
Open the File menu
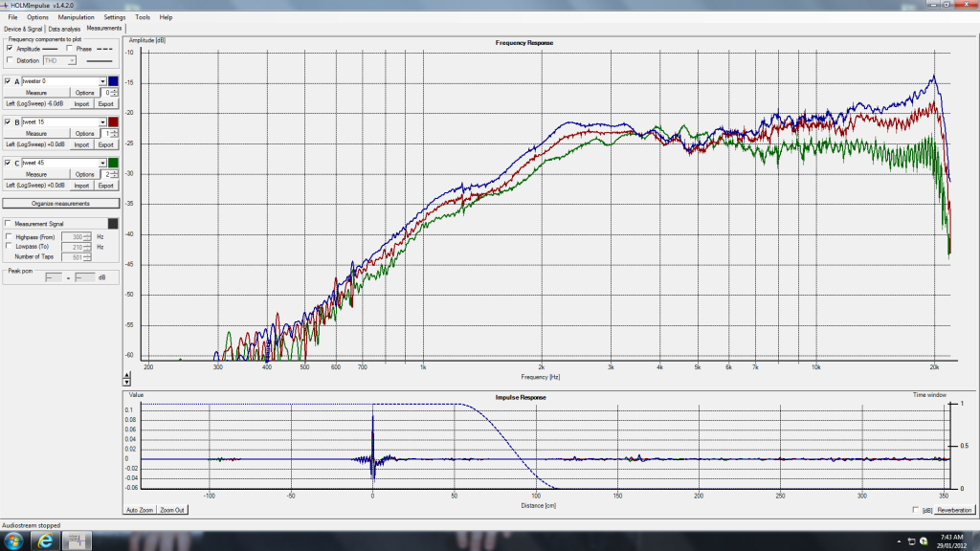tap(12, 17)
